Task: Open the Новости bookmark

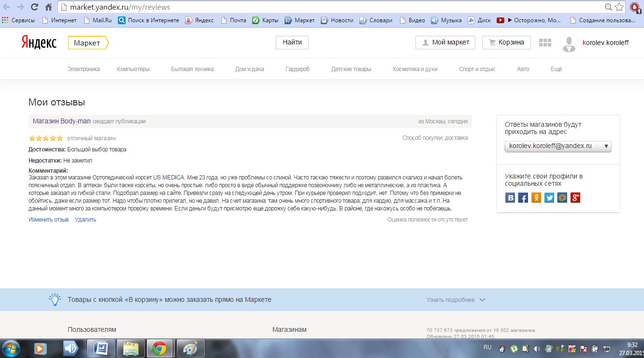Action: [337, 20]
